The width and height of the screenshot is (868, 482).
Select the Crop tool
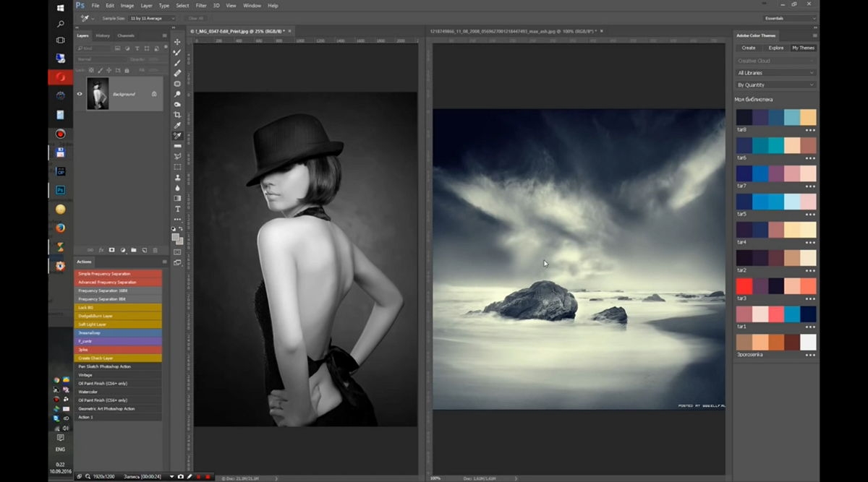(x=177, y=115)
